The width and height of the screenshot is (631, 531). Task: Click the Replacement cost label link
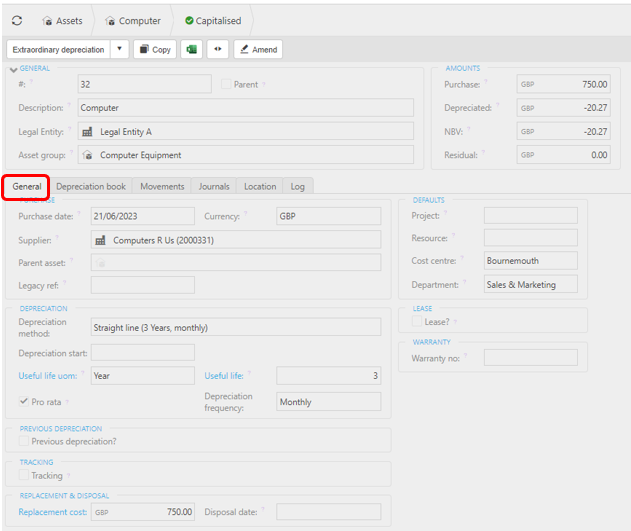pos(52,512)
